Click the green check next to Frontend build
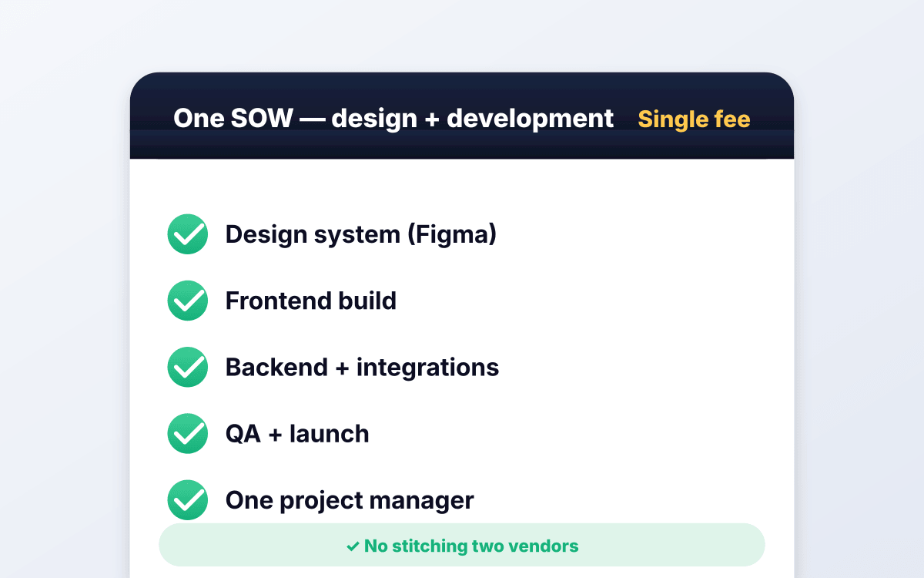 click(x=187, y=301)
